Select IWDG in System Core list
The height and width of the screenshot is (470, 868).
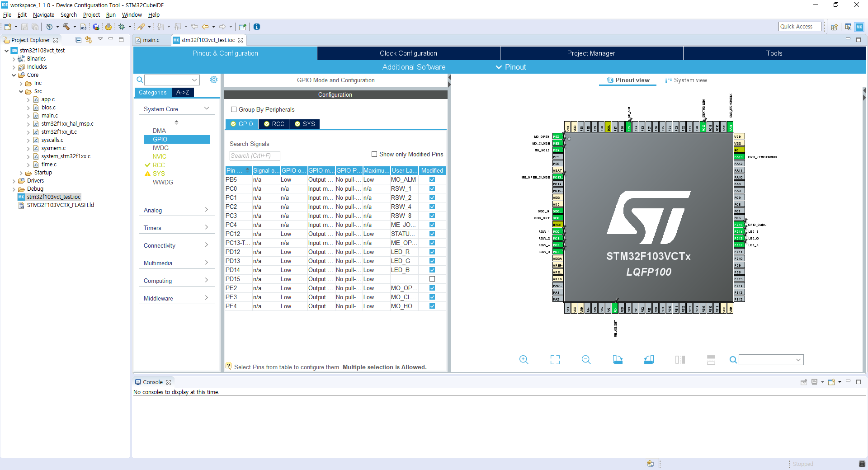(160, 148)
